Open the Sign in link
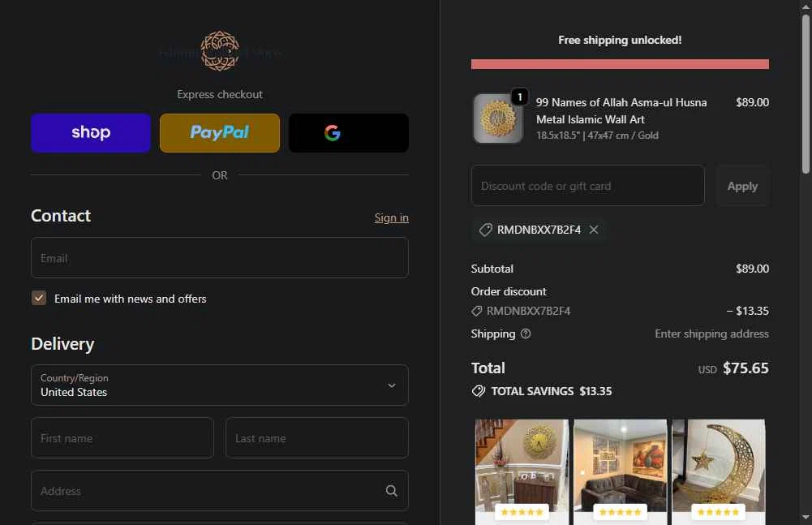Screen dimensions: 812x525 (392, 217)
